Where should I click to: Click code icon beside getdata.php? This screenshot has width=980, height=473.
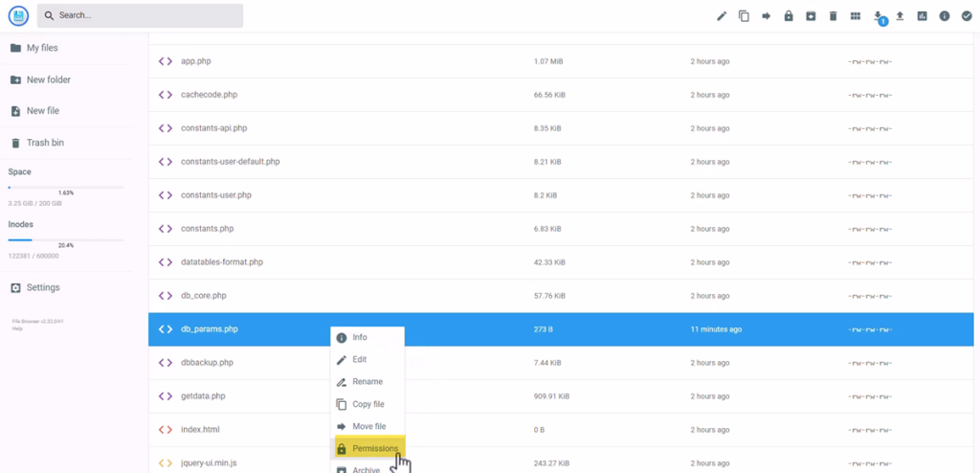(x=165, y=396)
